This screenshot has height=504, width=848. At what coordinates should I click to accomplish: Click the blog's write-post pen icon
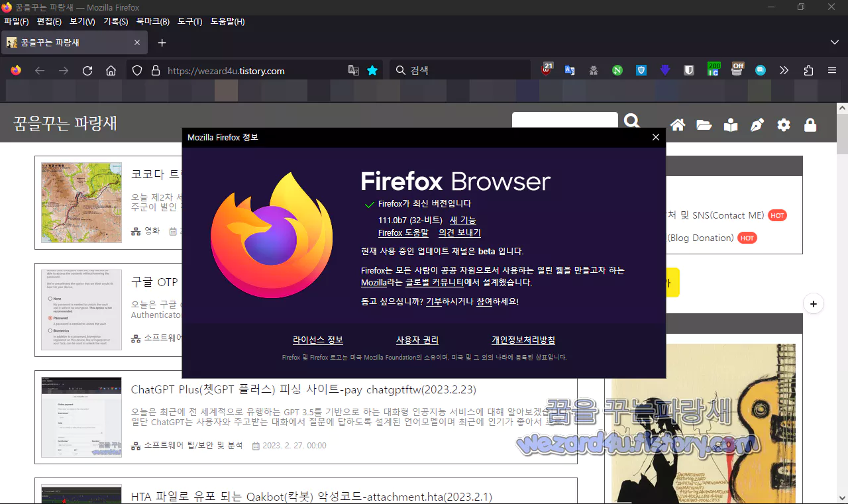(x=757, y=125)
